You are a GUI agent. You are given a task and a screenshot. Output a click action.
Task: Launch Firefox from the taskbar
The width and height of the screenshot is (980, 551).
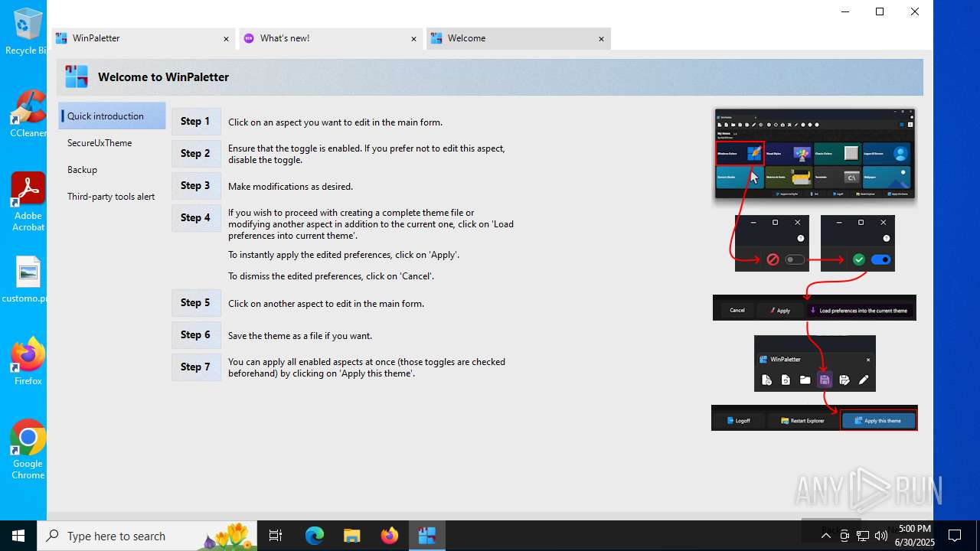(389, 536)
